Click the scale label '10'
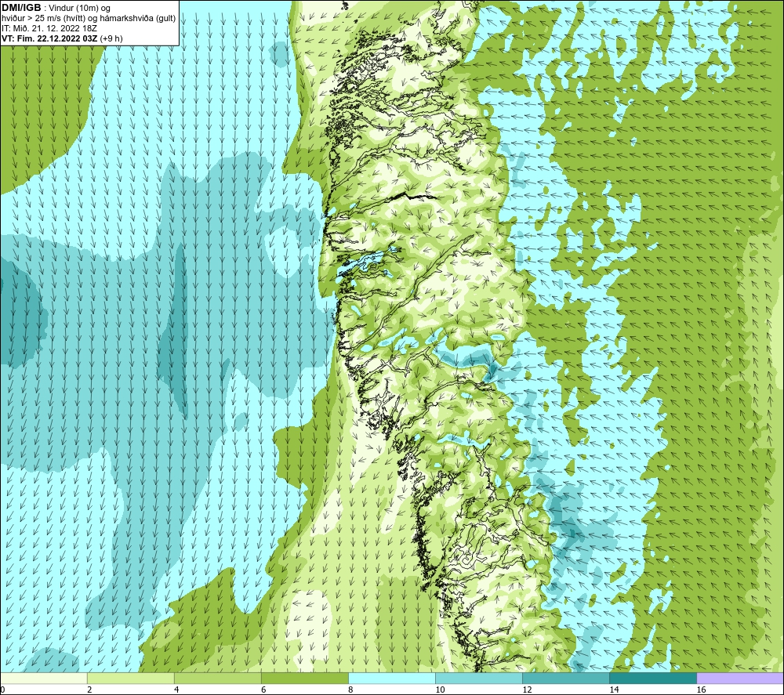Viewport: 784px width, 695px height. (440, 690)
